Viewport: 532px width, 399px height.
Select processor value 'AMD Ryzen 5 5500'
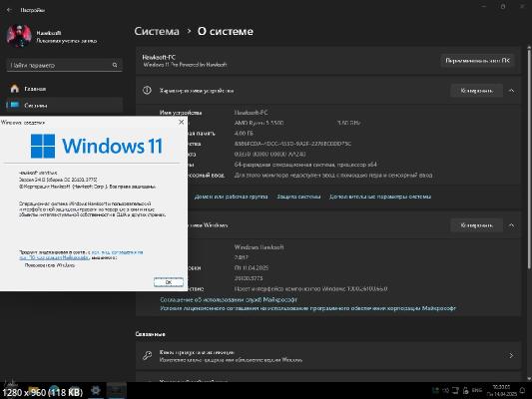[259, 123]
